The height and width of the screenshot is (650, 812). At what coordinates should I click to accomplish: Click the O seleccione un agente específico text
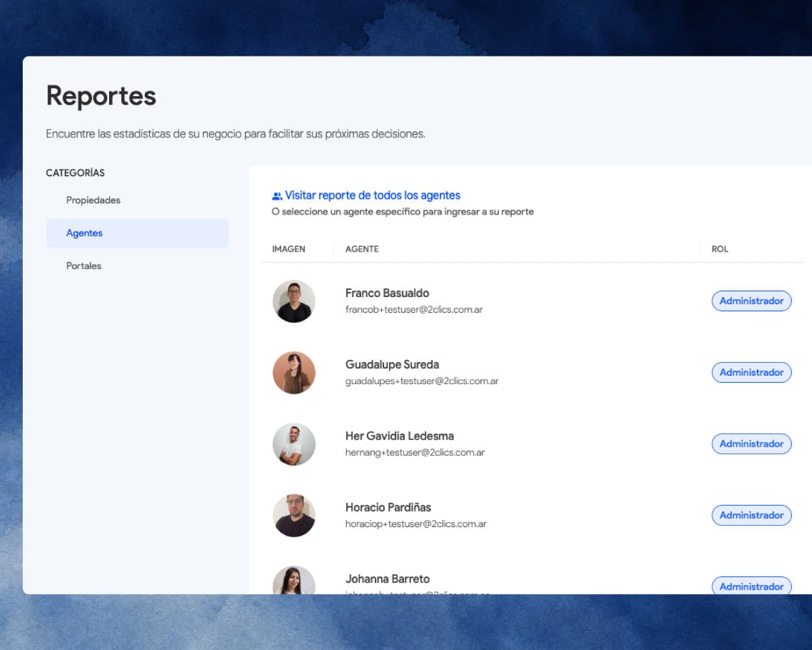tap(403, 212)
